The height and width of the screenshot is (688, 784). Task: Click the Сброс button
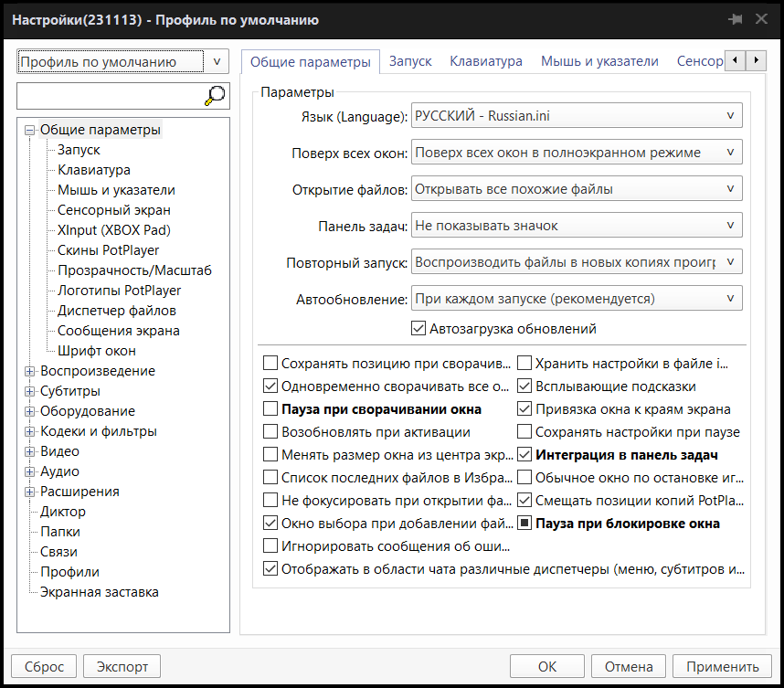point(44,666)
